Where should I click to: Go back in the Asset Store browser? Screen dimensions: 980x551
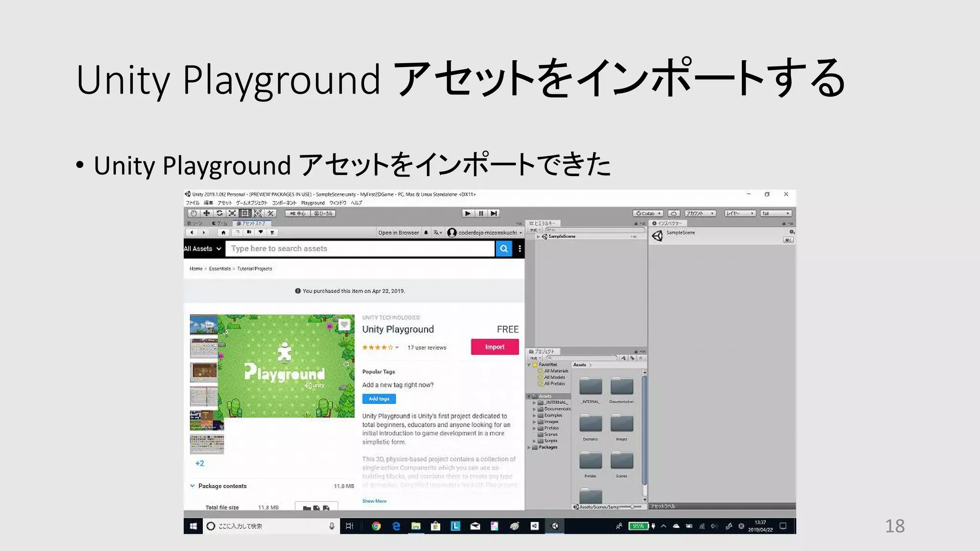(192, 232)
